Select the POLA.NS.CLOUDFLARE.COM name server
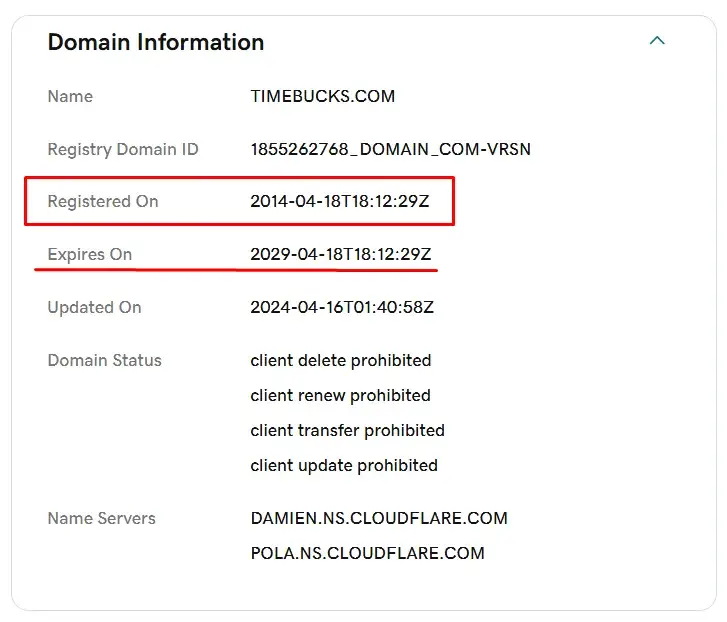The height and width of the screenshot is (622, 727). point(368,553)
